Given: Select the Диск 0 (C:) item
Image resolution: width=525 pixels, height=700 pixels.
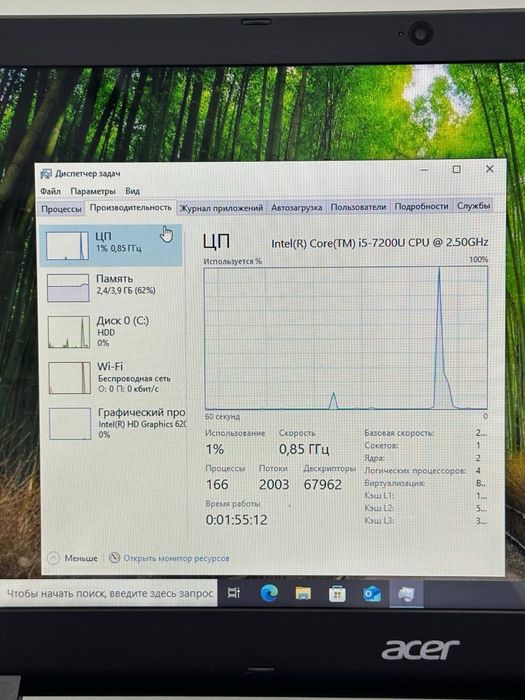Looking at the screenshot, I should click(x=112, y=332).
